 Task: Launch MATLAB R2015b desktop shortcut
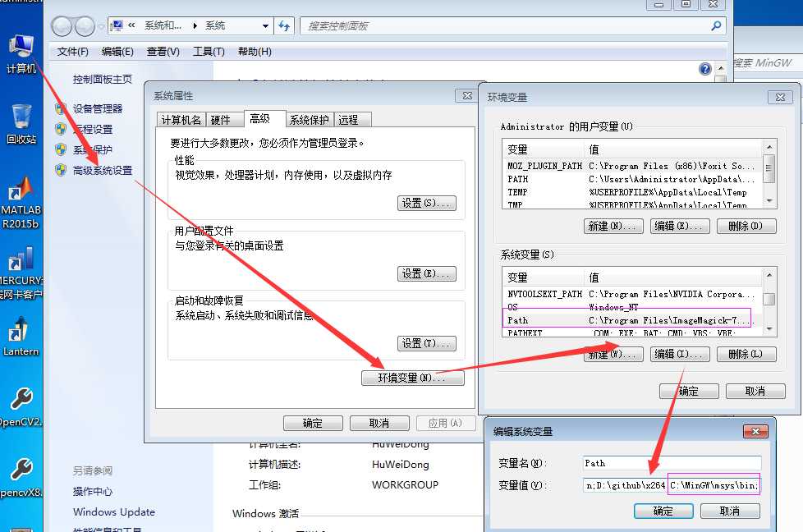click(21, 203)
